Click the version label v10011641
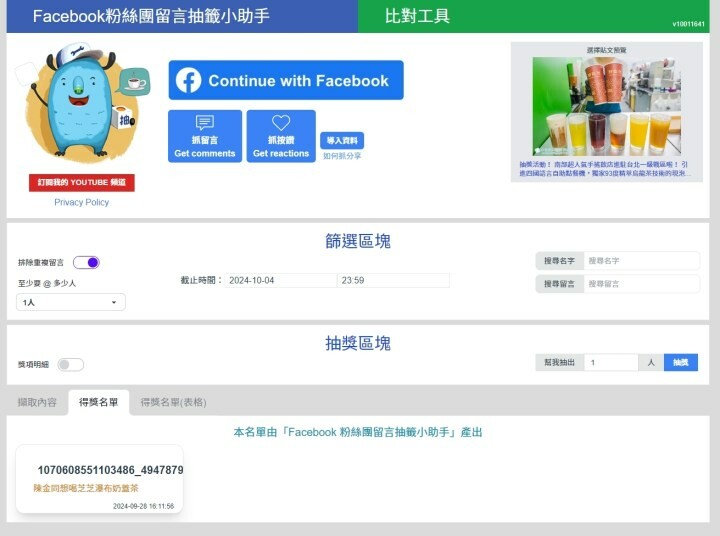This screenshot has width=720, height=536. click(688, 24)
